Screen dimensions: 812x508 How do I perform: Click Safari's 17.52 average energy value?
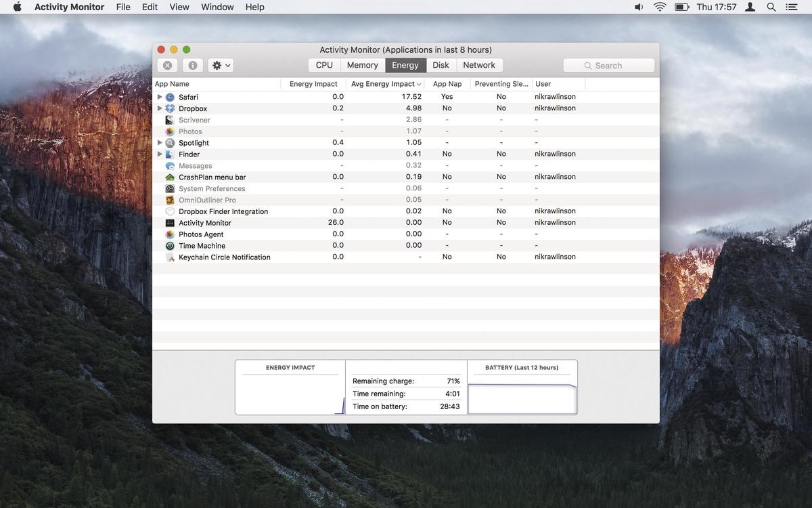tap(411, 97)
